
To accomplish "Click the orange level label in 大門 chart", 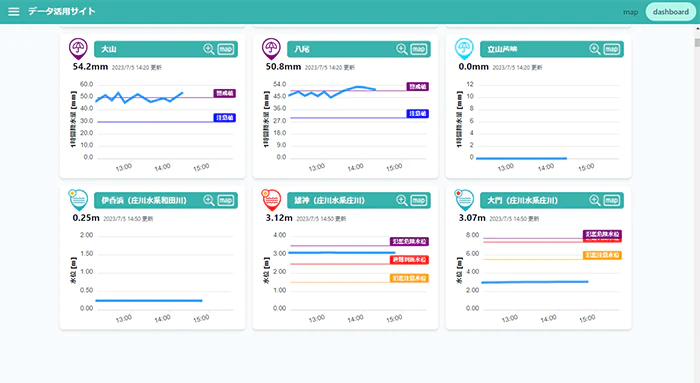I will [x=602, y=255].
